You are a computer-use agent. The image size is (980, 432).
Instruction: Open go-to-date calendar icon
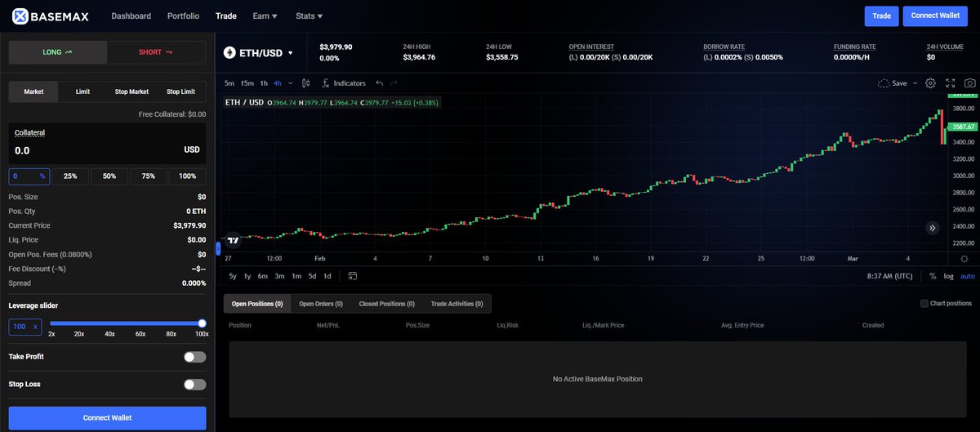[352, 276]
